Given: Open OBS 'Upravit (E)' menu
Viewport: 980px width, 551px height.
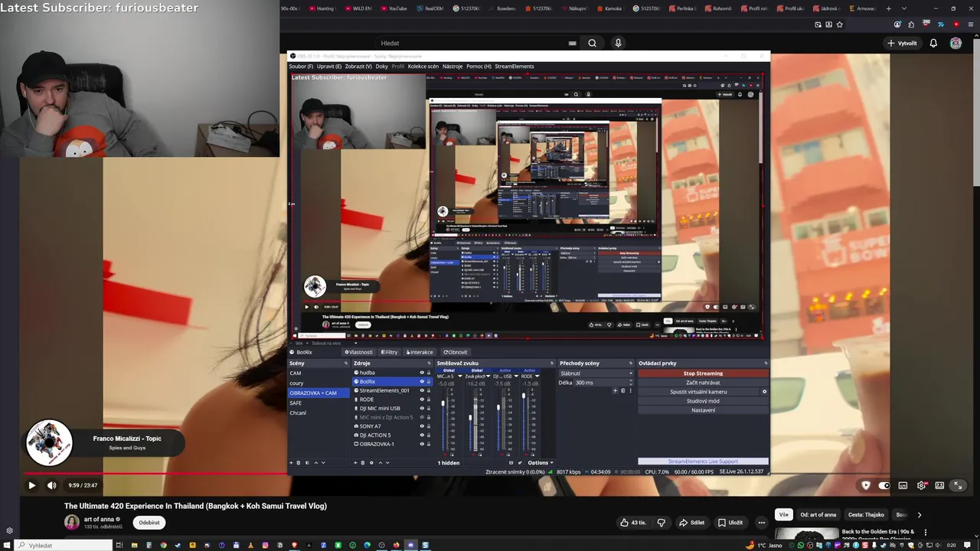Looking at the screenshot, I should [x=329, y=67].
